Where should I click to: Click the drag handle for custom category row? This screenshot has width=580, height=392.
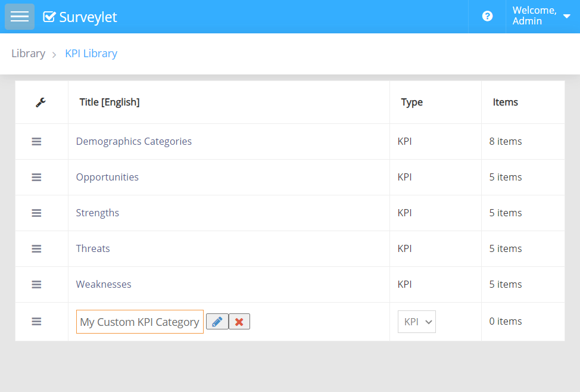[36, 322]
